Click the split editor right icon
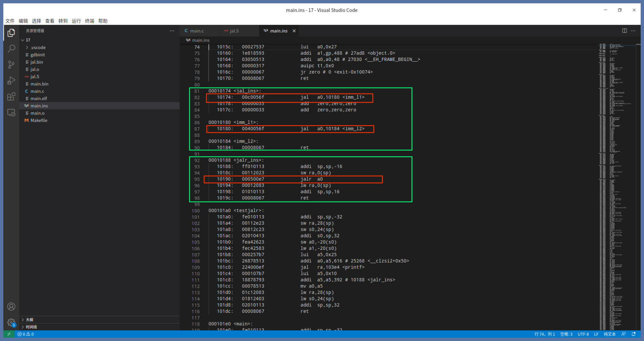644x341 pixels. 624,31
